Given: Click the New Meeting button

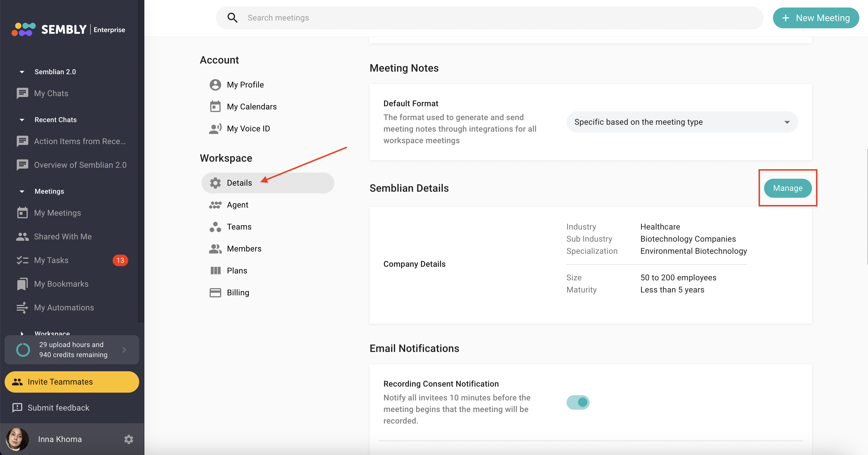Looking at the screenshot, I should click(815, 18).
